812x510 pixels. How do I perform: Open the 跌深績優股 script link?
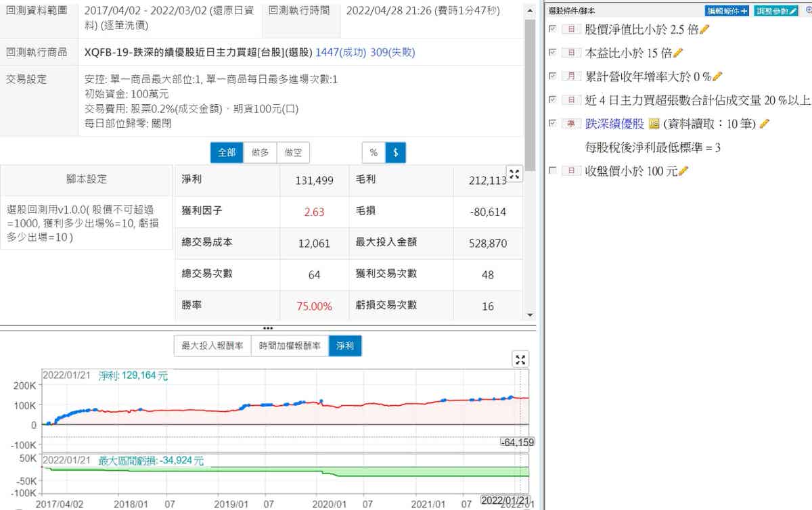(x=614, y=124)
